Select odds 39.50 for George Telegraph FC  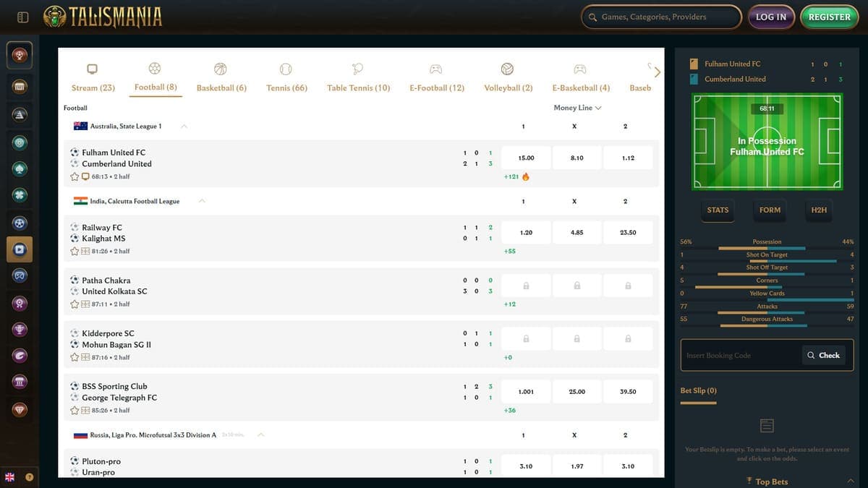coord(628,391)
